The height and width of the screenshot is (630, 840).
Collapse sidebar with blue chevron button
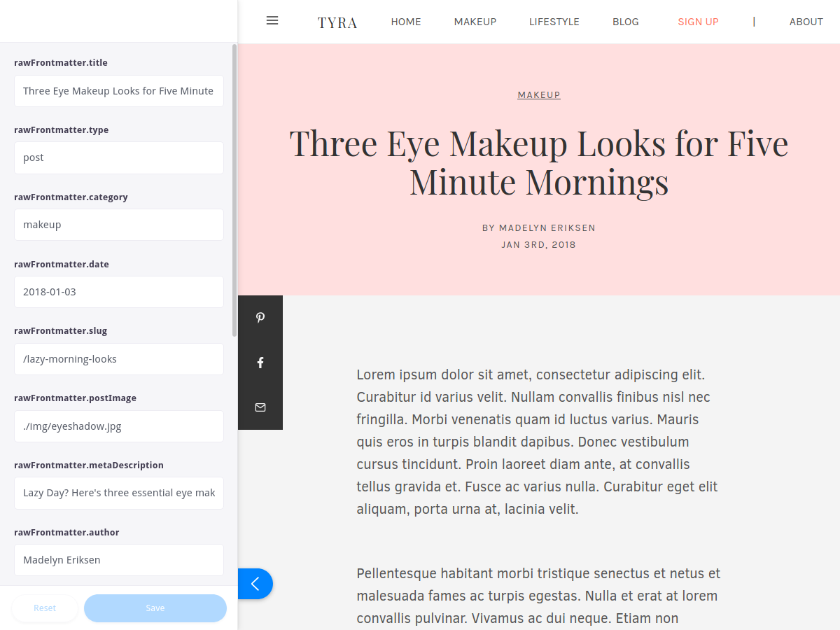[x=255, y=584]
